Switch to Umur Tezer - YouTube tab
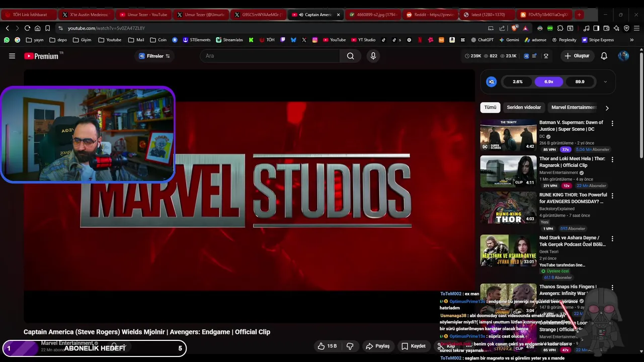This screenshot has width=644, height=362. (x=143, y=15)
